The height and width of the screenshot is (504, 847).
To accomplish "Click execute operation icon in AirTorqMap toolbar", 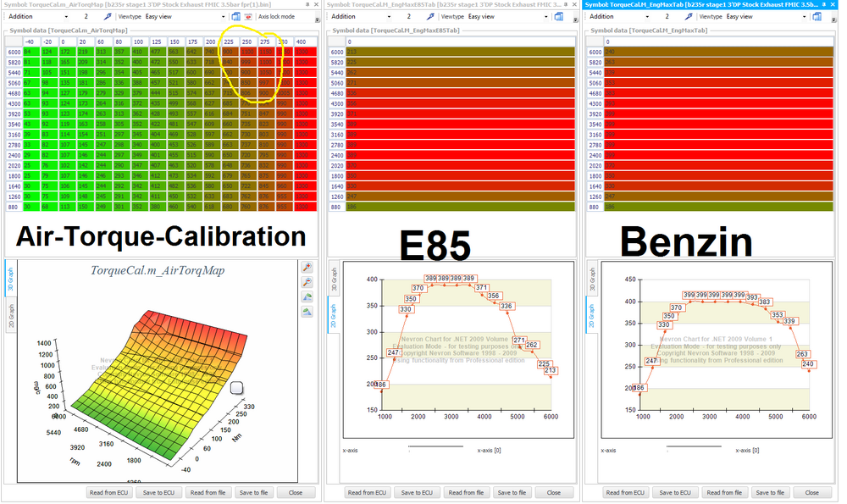I will pos(108,17).
